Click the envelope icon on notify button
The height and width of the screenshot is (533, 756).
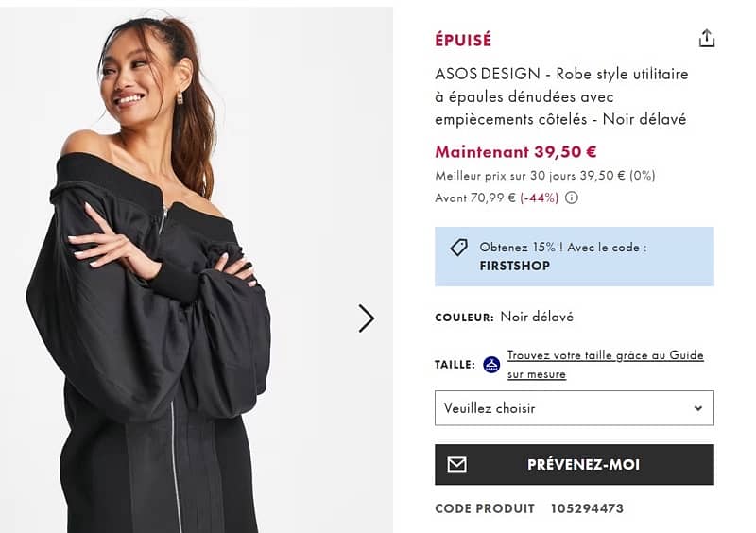(457, 465)
